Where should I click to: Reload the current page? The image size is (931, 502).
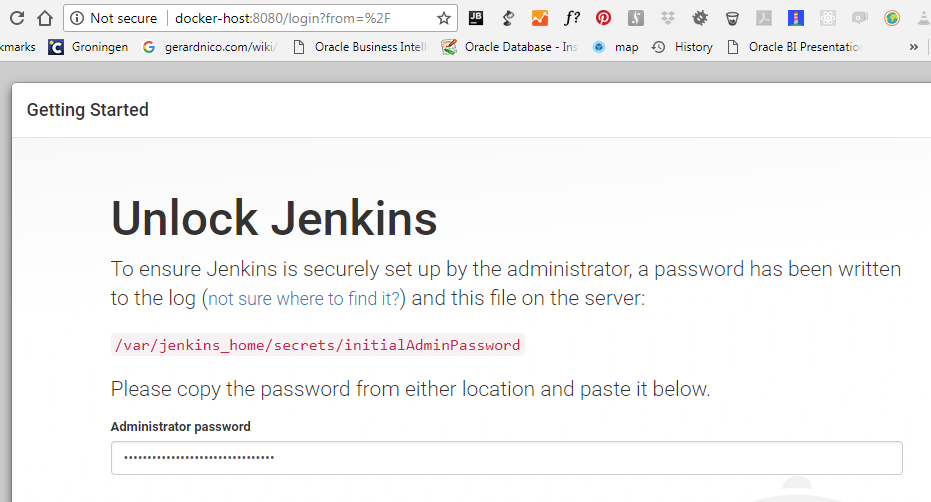[15, 18]
